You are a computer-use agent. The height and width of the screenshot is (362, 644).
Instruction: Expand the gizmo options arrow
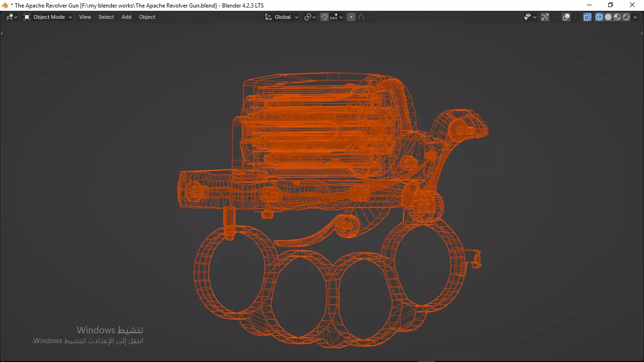(x=554, y=17)
